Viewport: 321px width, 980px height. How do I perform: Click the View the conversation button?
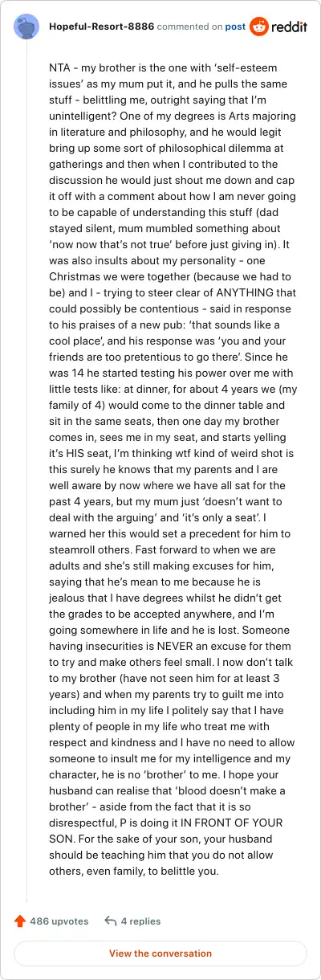(x=160, y=953)
